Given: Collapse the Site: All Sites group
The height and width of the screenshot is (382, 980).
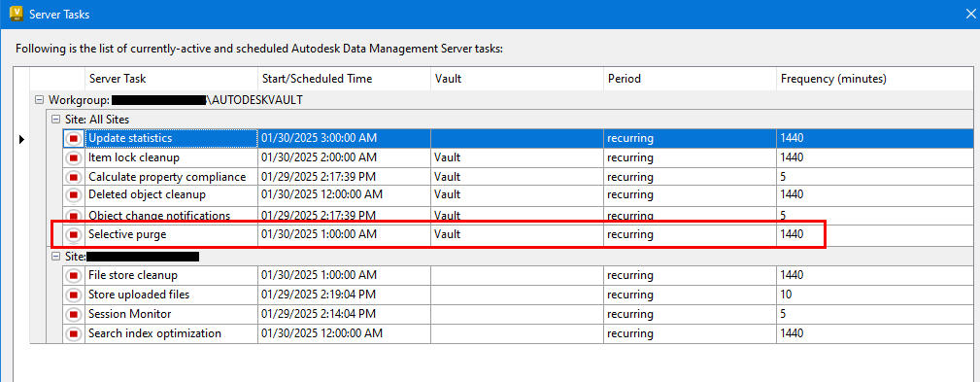Looking at the screenshot, I should coord(55,119).
